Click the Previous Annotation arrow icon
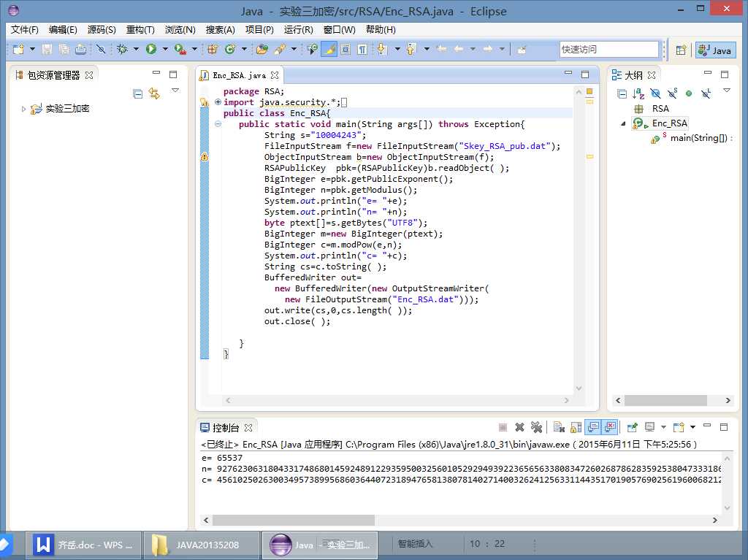 (411, 49)
